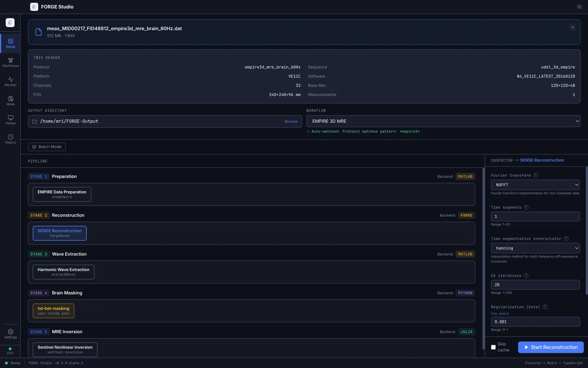Enable Batch Mode
The width and height of the screenshot is (588, 368).
pyautogui.click(x=47, y=147)
